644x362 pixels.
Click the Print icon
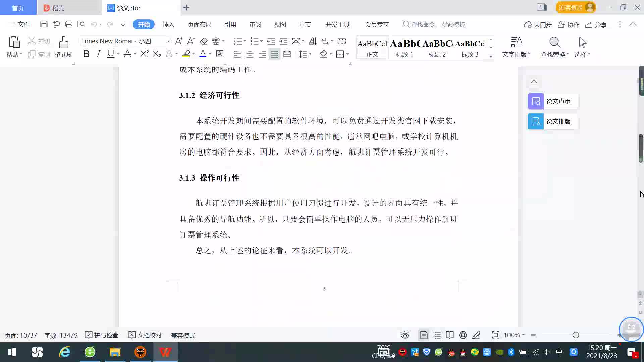click(x=69, y=24)
